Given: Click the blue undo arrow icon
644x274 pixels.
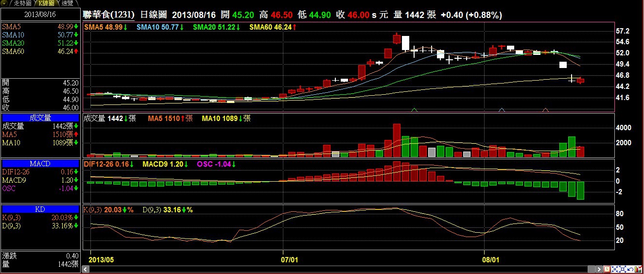Looking at the screenshot, I should tap(630, 269).
